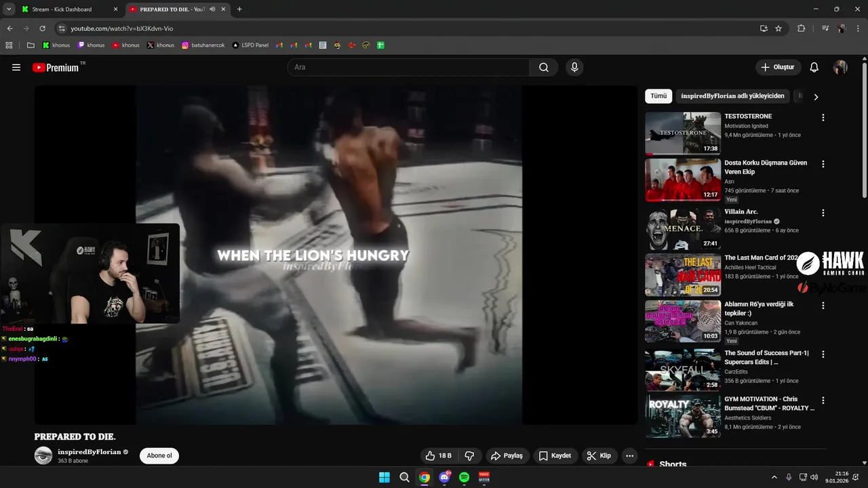View site information icon in address bar
This screenshot has width=868, height=488.
[x=62, y=28]
